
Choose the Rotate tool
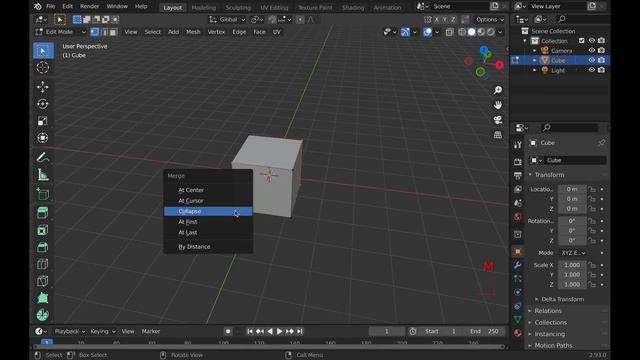[x=43, y=104]
